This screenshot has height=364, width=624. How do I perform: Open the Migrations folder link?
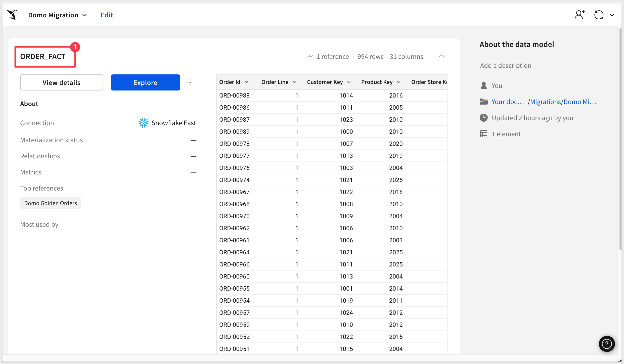coord(546,102)
